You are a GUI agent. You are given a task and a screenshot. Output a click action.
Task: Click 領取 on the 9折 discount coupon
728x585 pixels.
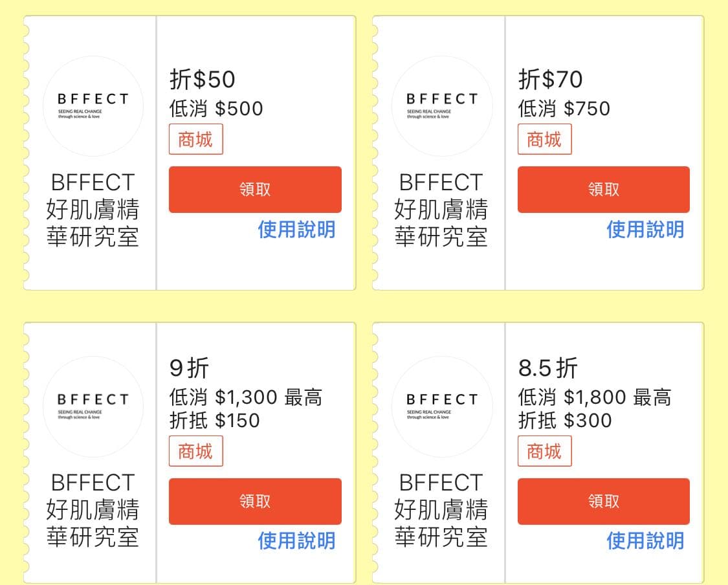coord(255,501)
